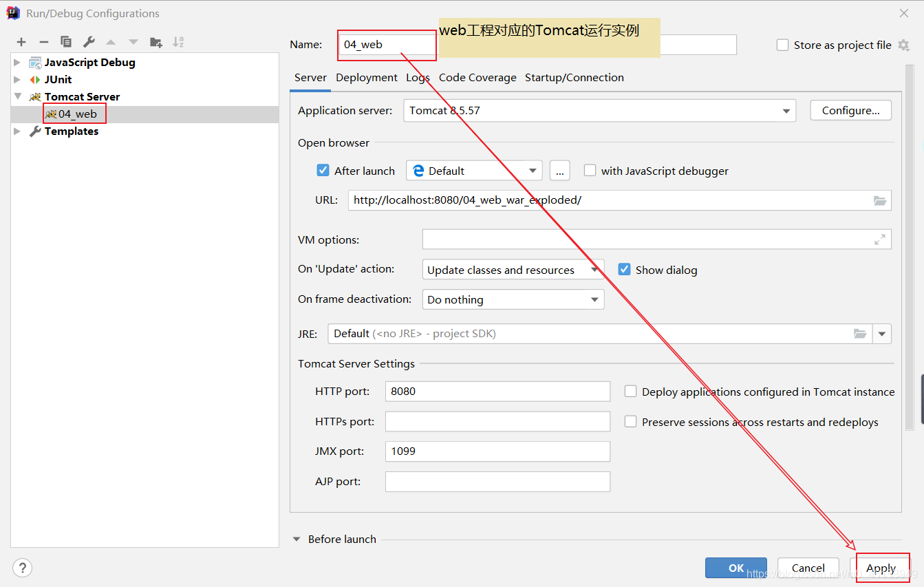The image size is (924, 587).
Task: Click the HTTP port field
Action: coord(497,391)
